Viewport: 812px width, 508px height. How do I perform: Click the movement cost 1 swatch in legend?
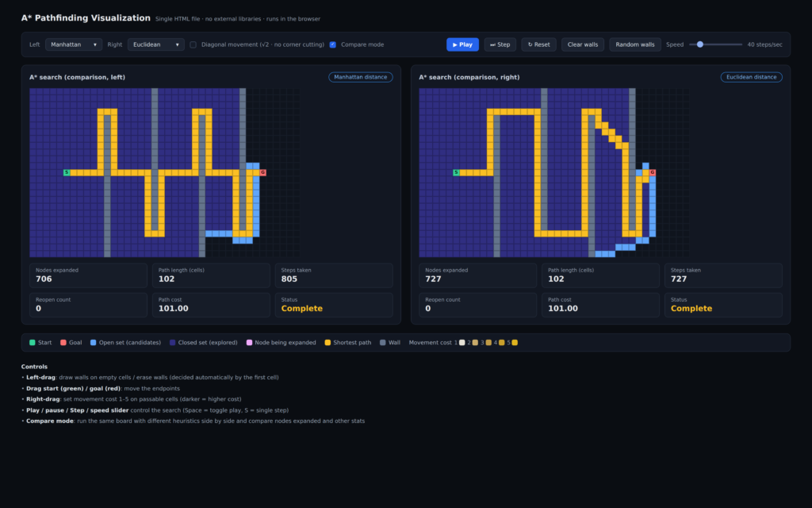462,343
